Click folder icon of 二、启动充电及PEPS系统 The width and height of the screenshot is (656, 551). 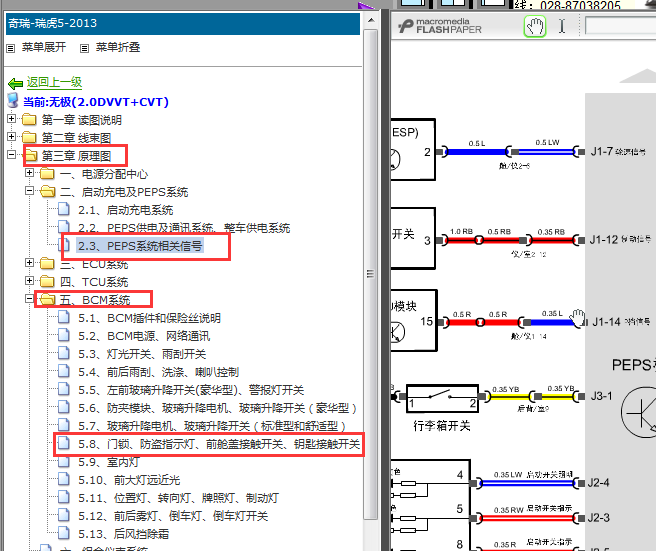coord(47,192)
